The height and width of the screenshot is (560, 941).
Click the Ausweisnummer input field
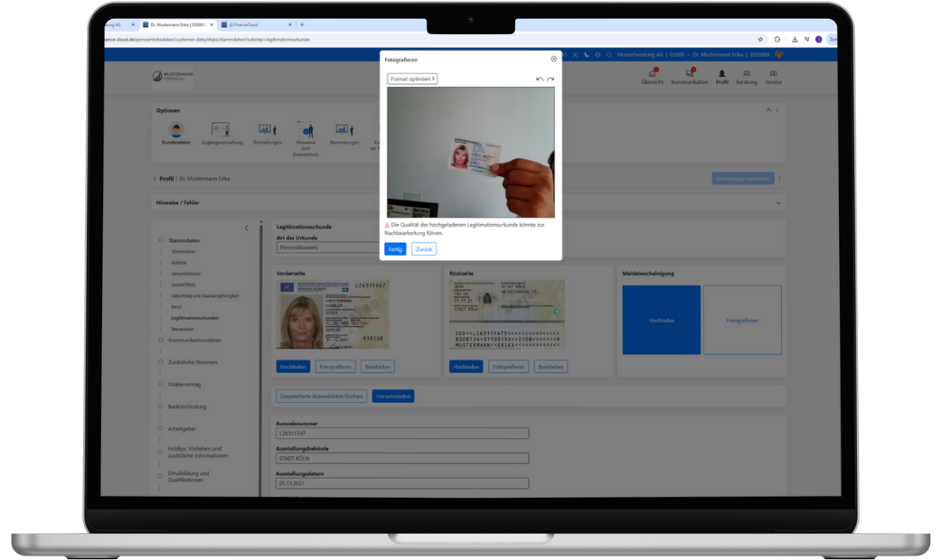pyautogui.click(x=402, y=434)
